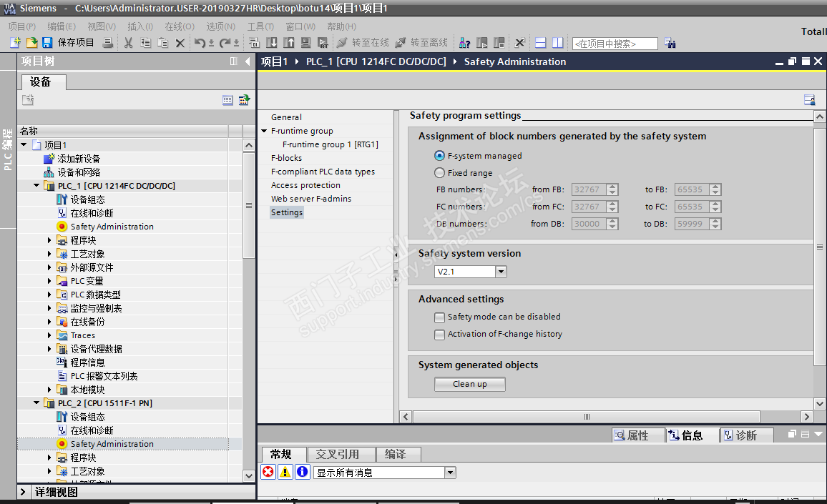Click the binoculars search icon
Screen dimensions: 827x504
(x=670, y=43)
